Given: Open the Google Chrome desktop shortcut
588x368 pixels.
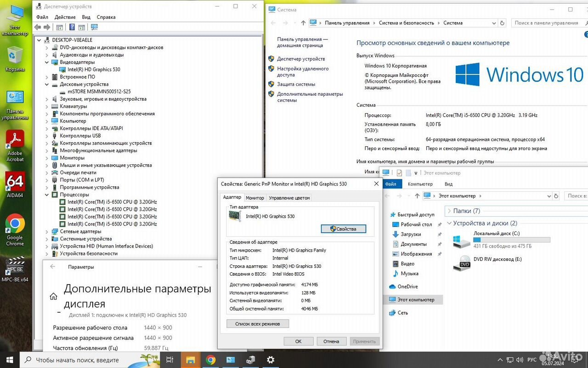Looking at the screenshot, I should (x=15, y=230).
